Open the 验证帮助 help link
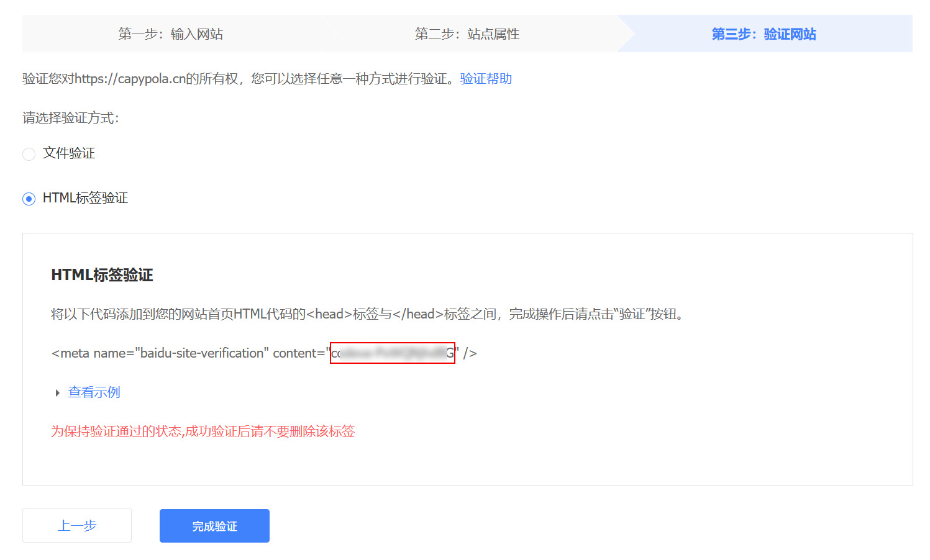 click(x=486, y=79)
